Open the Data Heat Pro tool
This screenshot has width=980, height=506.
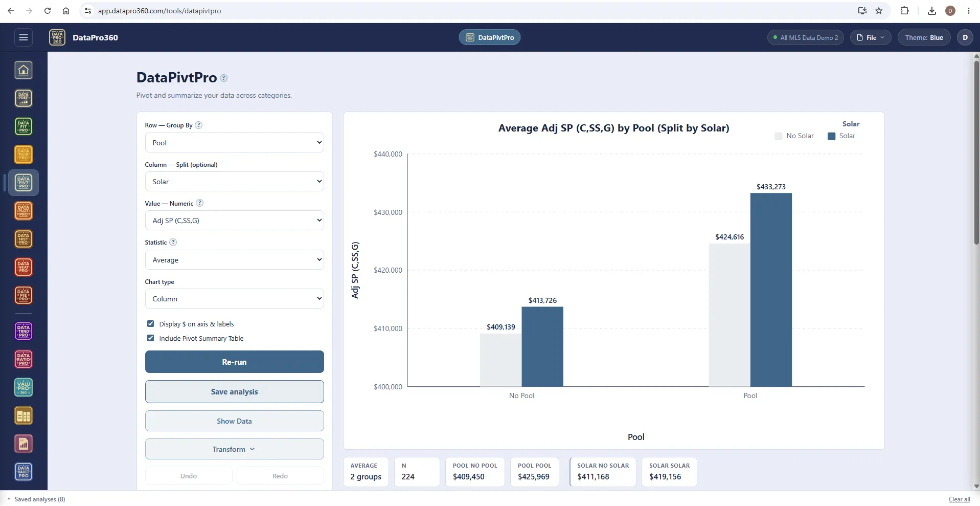coord(24,267)
